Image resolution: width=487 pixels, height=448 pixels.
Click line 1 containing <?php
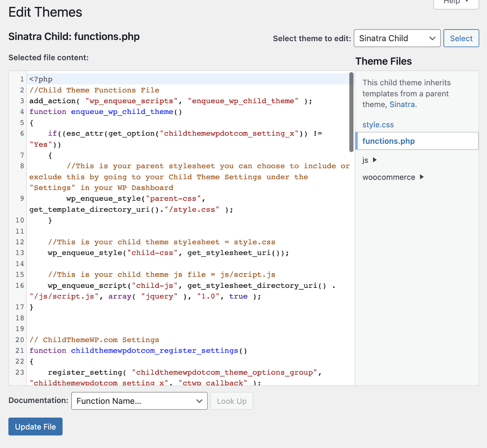(41, 79)
